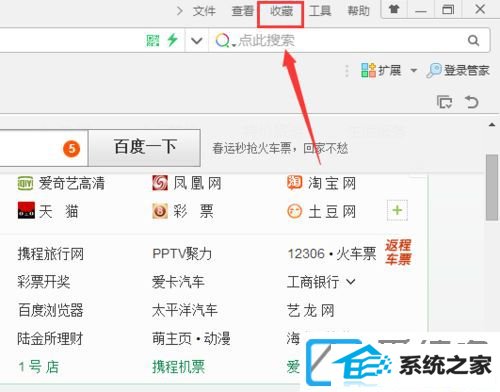
Task: Open the 帮助 menu
Action: [359, 11]
